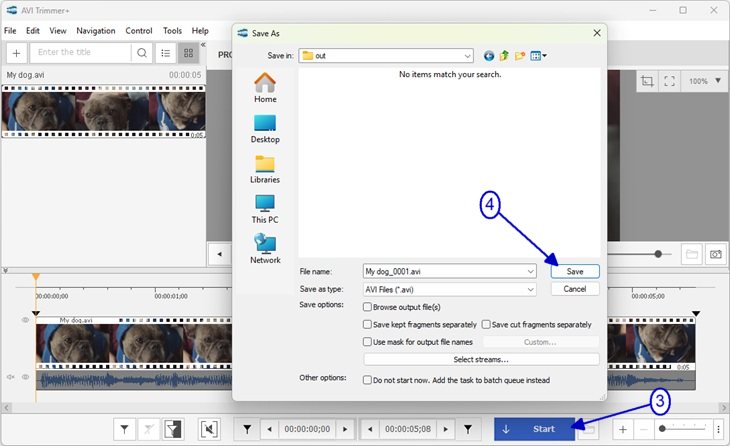Image resolution: width=730 pixels, height=446 pixels.
Task: Tick Do not start now batch option
Action: [367, 380]
